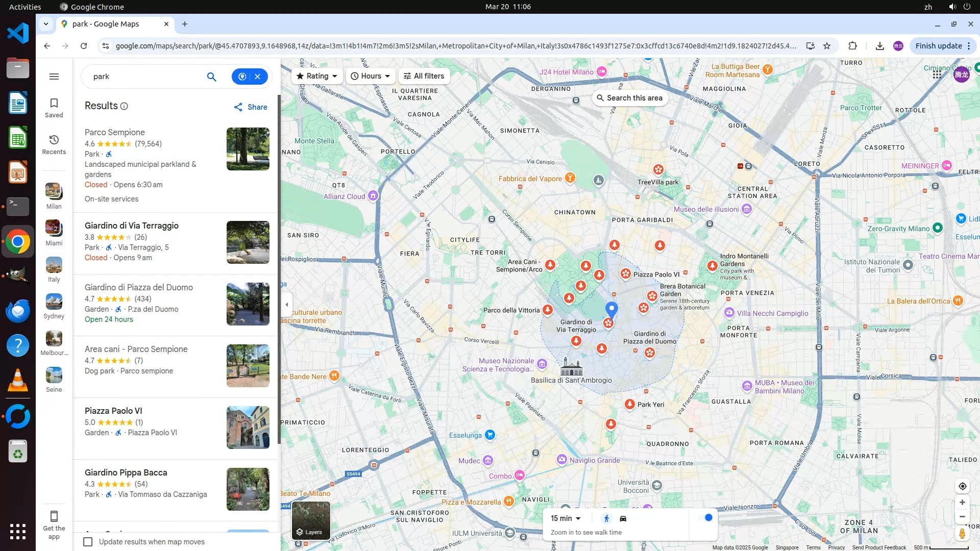The width and height of the screenshot is (980, 551).
Task: Click the show-your-location button
Action: (x=962, y=486)
